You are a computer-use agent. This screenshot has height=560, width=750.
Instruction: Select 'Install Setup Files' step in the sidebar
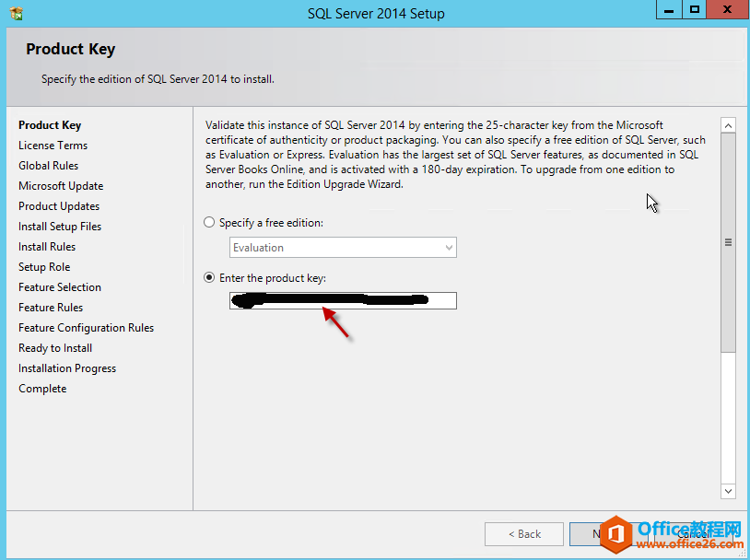pos(60,227)
